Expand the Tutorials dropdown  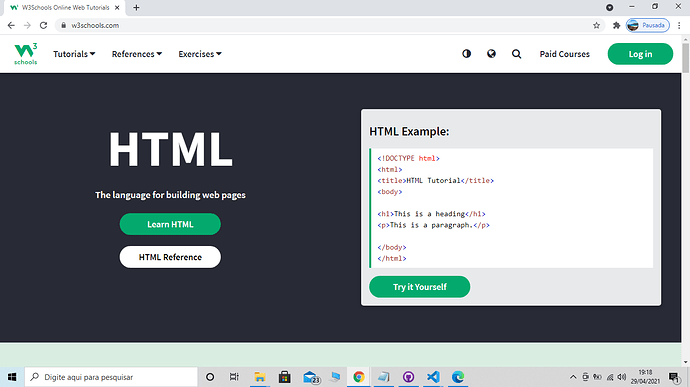[x=74, y=54]
